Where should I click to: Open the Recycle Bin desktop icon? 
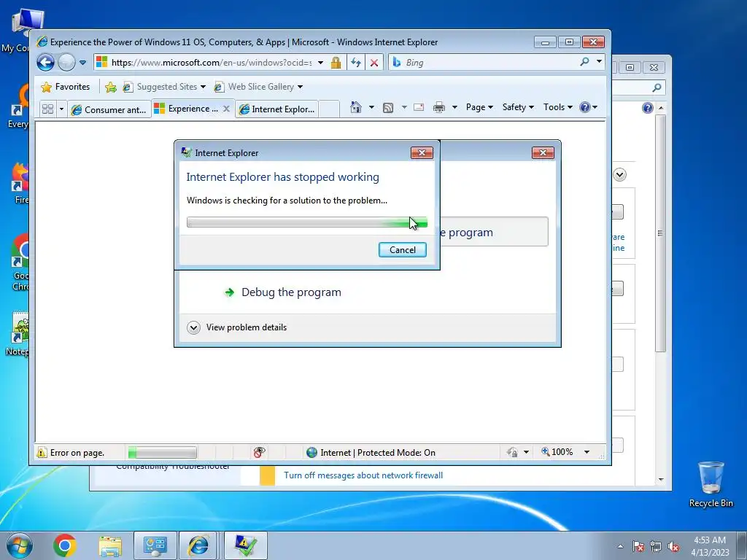tap(711, 484)
